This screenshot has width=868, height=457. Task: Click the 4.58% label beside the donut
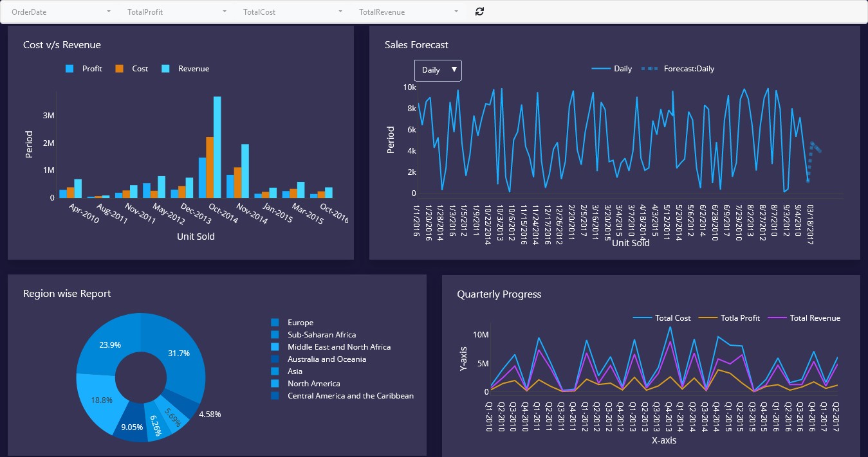coord(210,415)
